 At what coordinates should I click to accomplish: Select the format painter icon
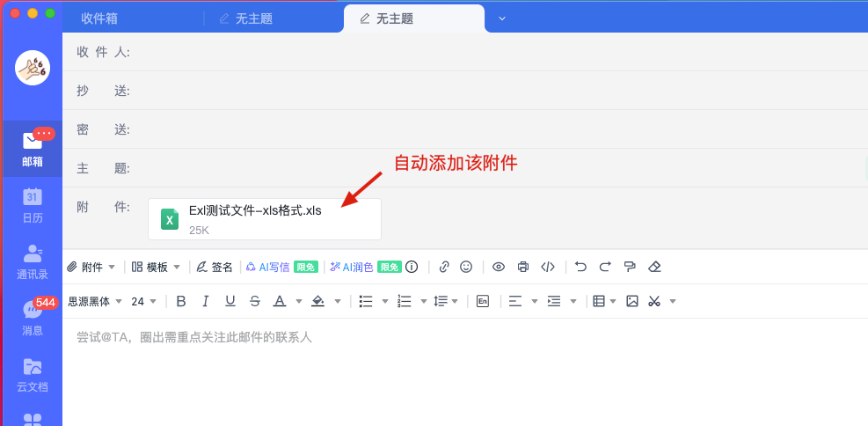(630, 267)
